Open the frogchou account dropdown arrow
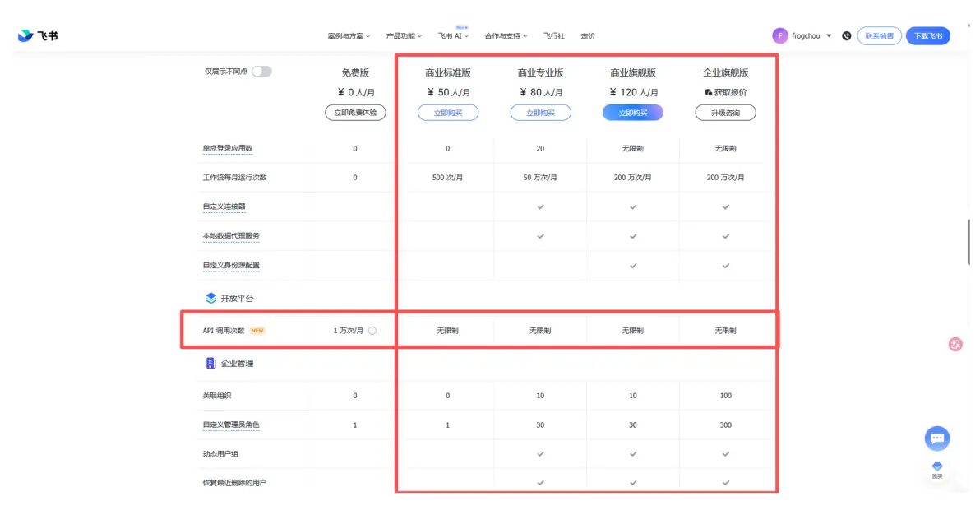This screenshot has width=980, height=515. point(829,36)
